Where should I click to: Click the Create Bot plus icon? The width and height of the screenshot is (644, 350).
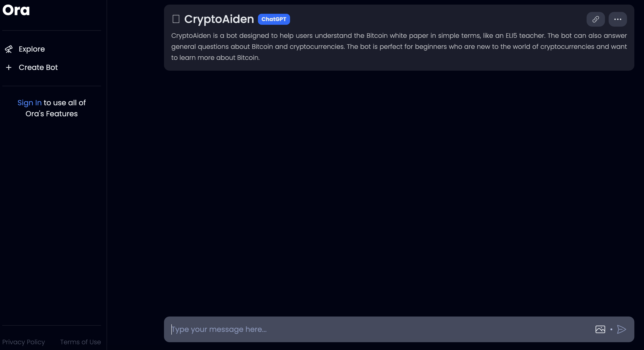coord(9,67)
